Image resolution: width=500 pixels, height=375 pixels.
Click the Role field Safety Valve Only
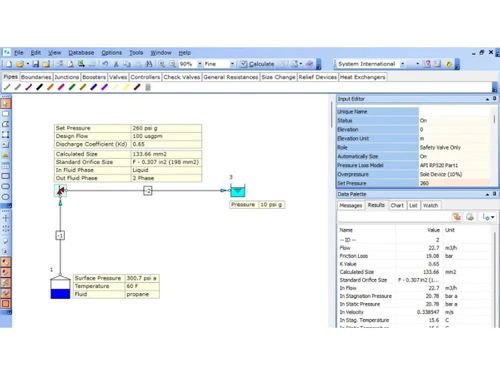coord(455,147)
